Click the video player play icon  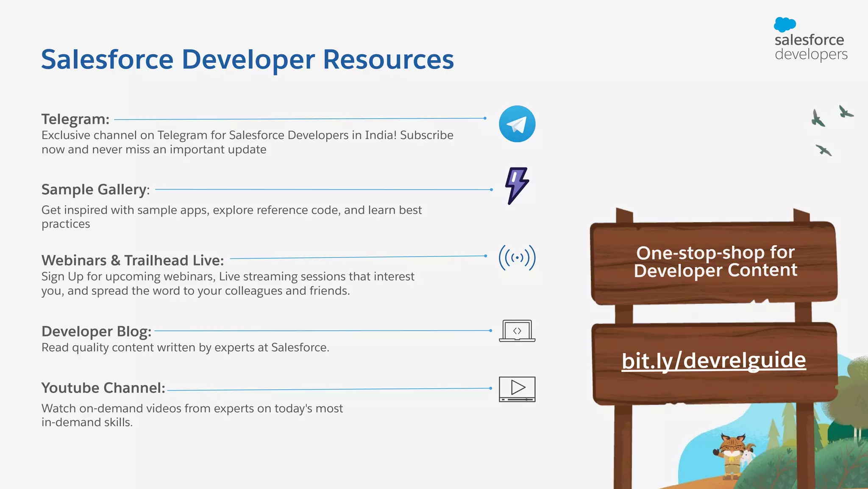click(x=517, y=388)
